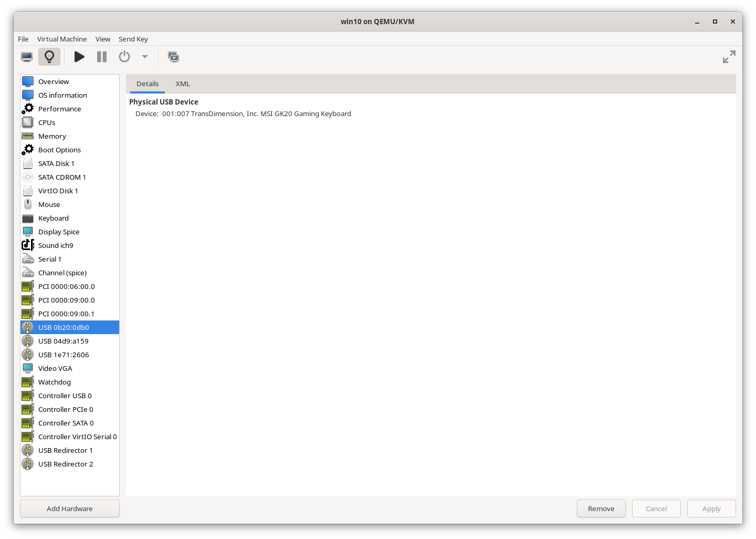This screenshot has width=756, height=539.
Task: Click the Cancel button
Action: coord(656,509)
